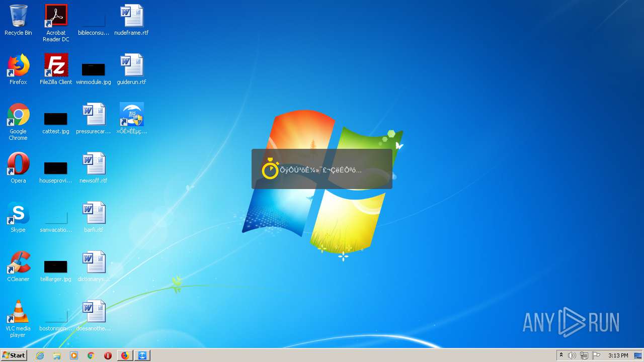Open the Recycle Bin desktop icon

(18, 20)
